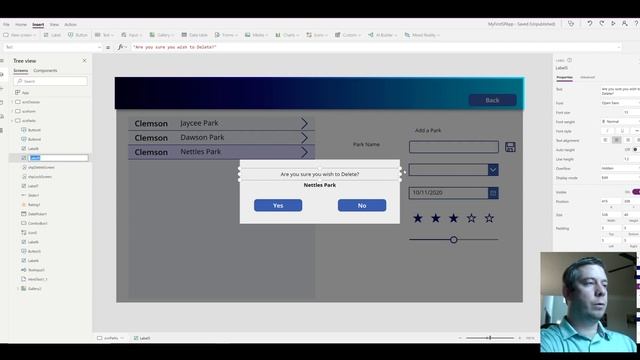Insert a Button from the ribbon
Image resolution: width=640 pixels, height=360 pixels.
[78, 35]
